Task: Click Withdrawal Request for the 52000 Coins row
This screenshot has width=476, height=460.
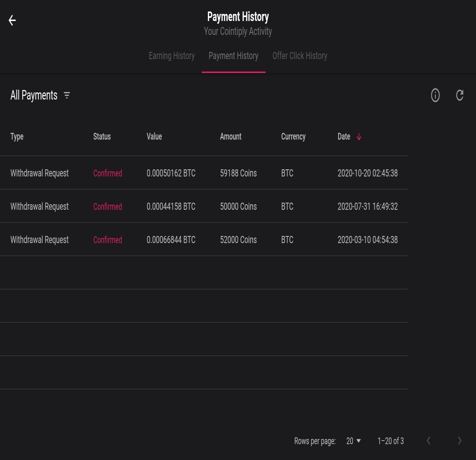Action: coord(39,240)
